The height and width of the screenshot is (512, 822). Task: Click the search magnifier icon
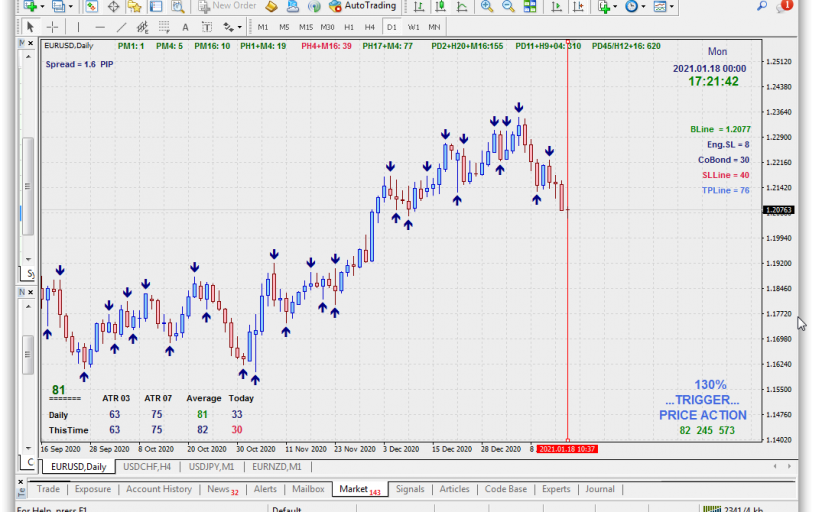point(762,6)
